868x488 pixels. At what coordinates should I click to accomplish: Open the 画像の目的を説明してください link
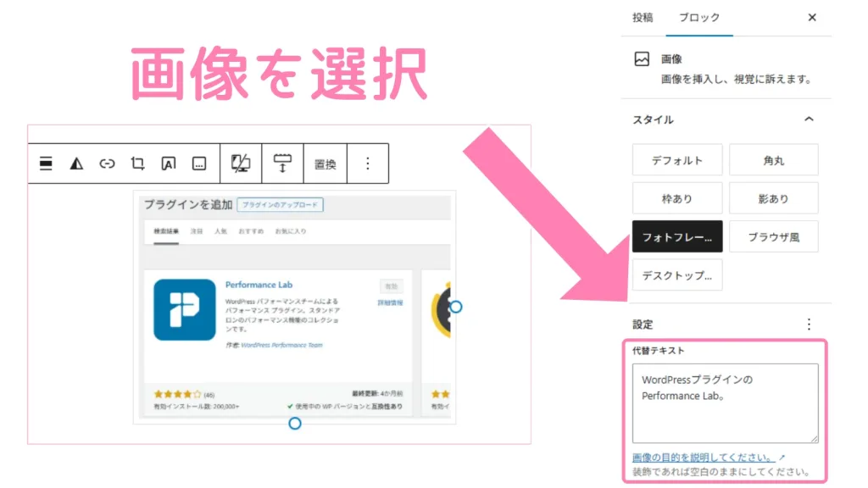[x=703, y=456]
